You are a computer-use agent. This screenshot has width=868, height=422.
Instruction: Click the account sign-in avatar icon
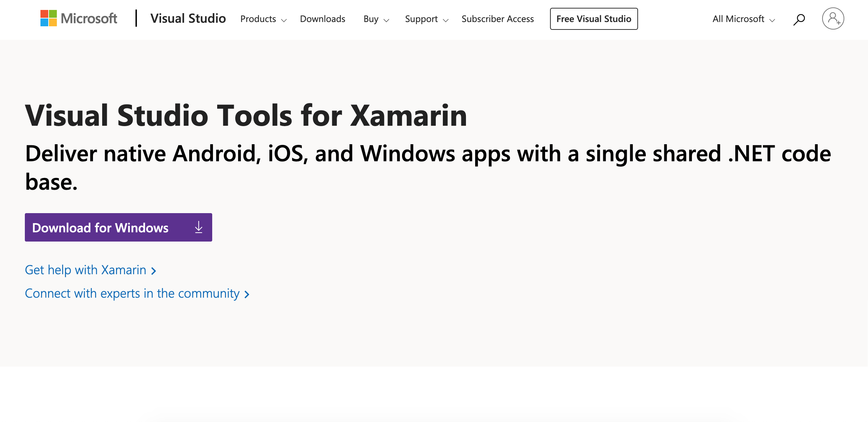pos(833,18)
